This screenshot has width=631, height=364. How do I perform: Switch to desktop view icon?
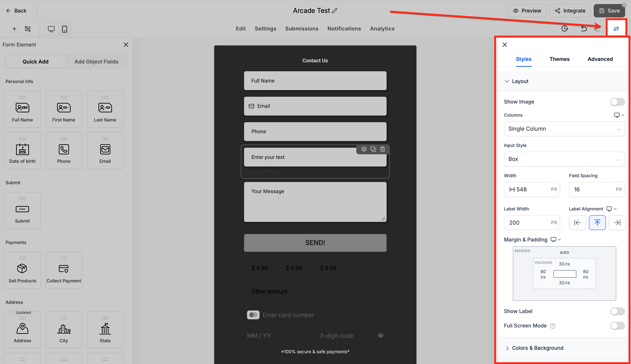click(51, 29)
